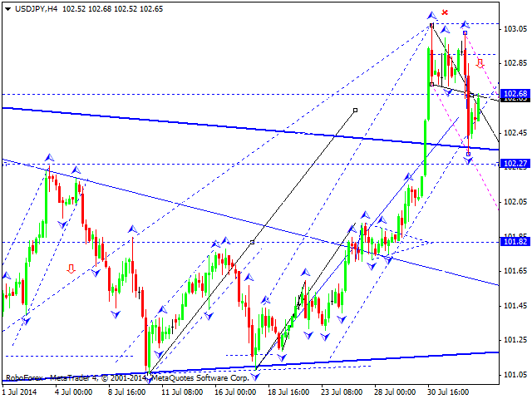The width and height of the screenshot is (532, 399).
Task: Click the red X marker near the chart top
Action: click(445, 12)
